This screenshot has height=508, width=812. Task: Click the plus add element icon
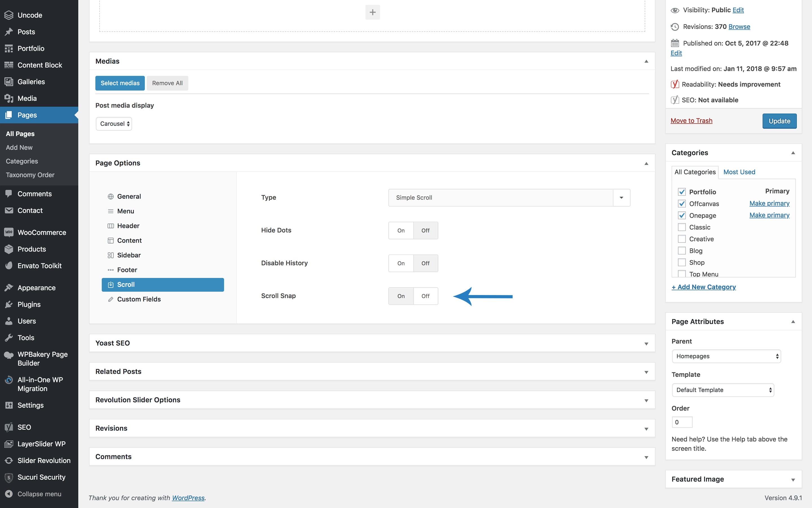click(372, 12)
